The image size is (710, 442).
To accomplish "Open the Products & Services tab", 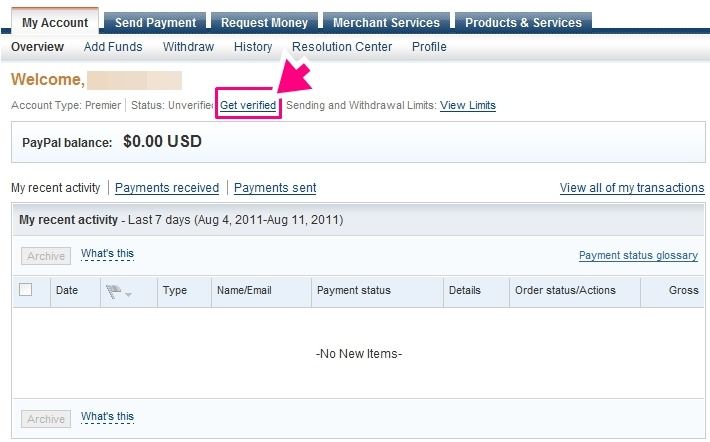I will tap(523, 22).
